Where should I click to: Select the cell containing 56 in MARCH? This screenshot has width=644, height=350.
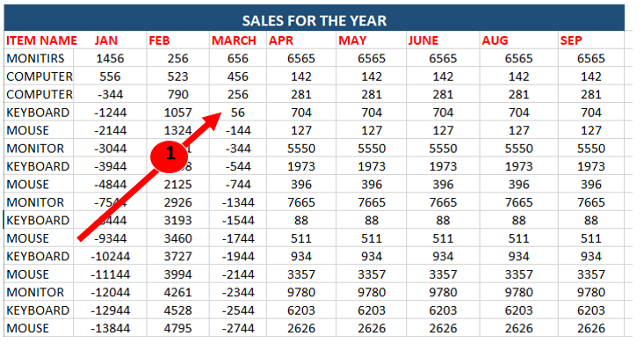pyautogui.click(x=238, y=113)
